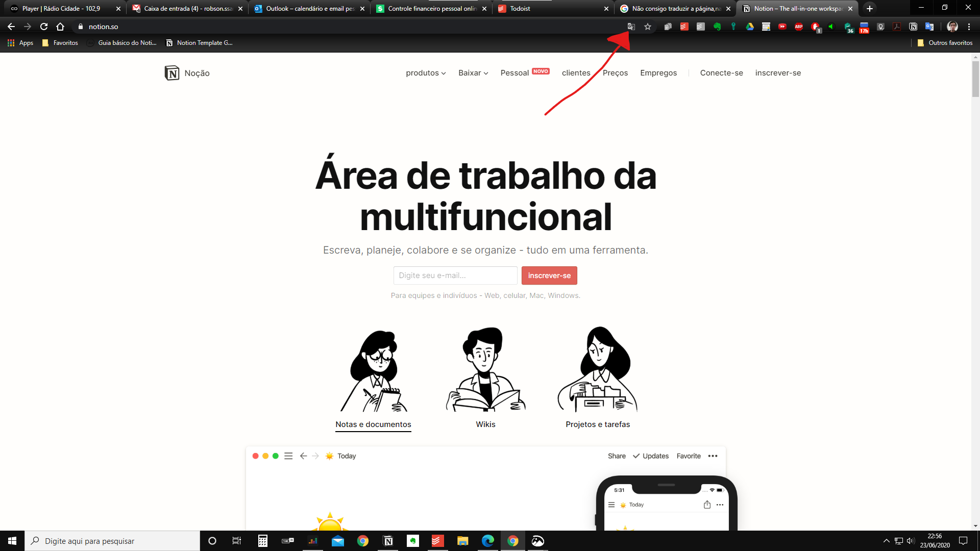Click the Inscrever-se signup button
The height and width of the screenshot is (551, 980).
549,275
